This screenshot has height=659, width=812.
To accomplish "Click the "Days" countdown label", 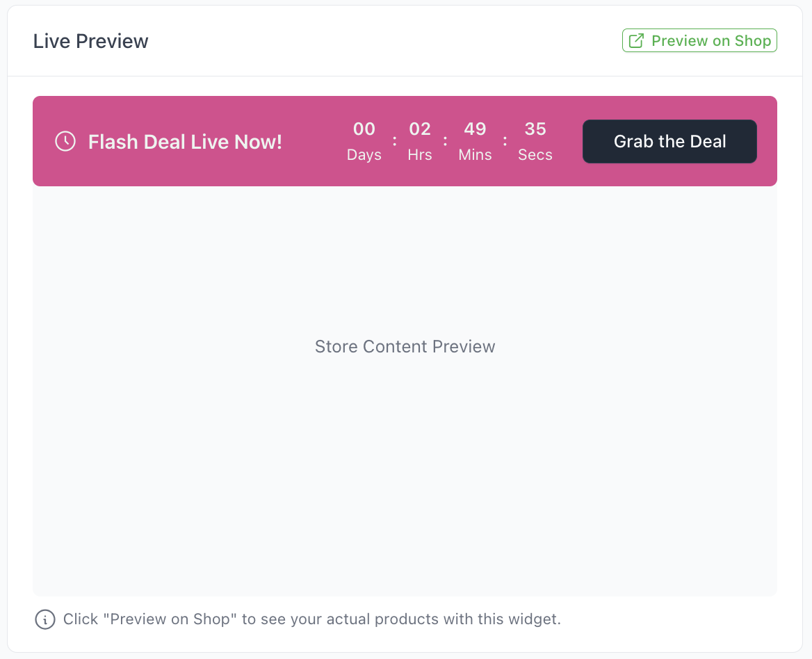I will coord(364,155).
